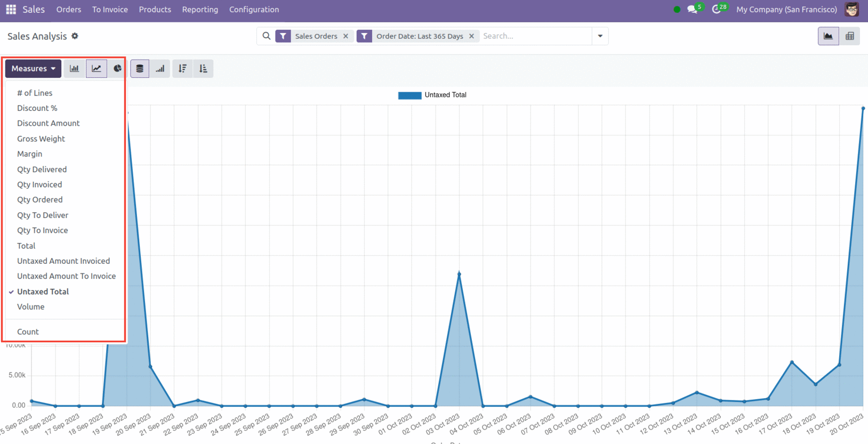The width and height of the screenshot is (868, 444).
Task: Enable the Margin measure
Action: coord(29,154)
